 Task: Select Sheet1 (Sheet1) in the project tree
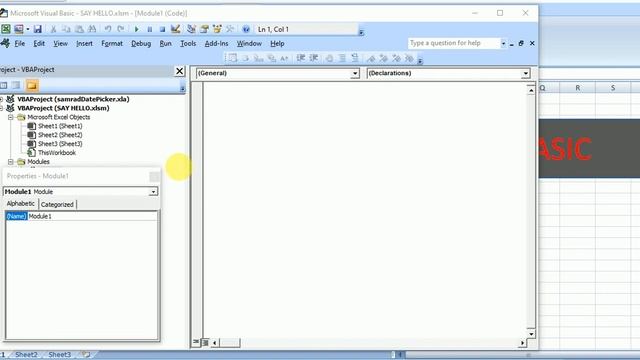click(60, 126)
